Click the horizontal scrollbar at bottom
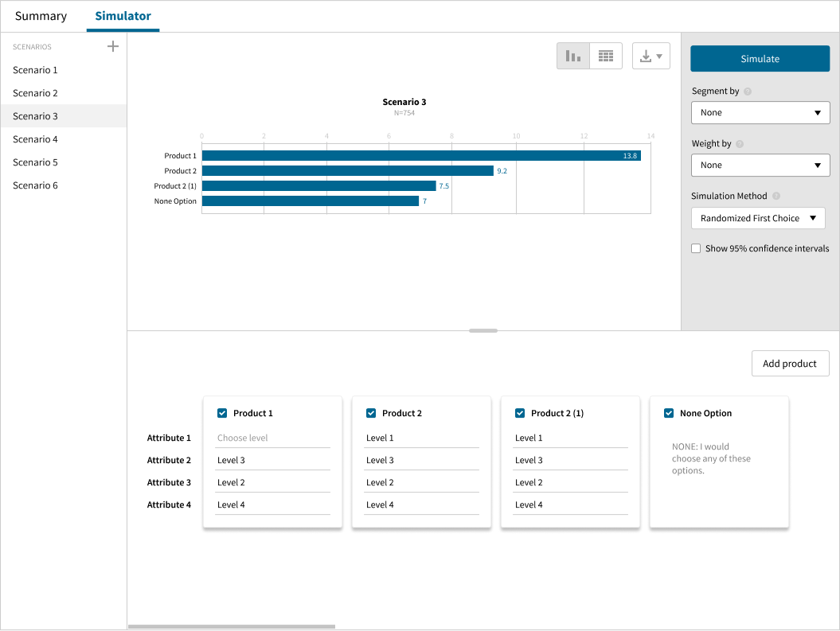 tap(232, 626)
